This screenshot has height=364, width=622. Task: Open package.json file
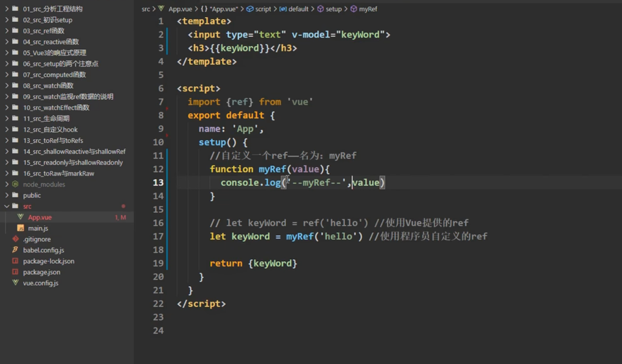tap(42, 272)
